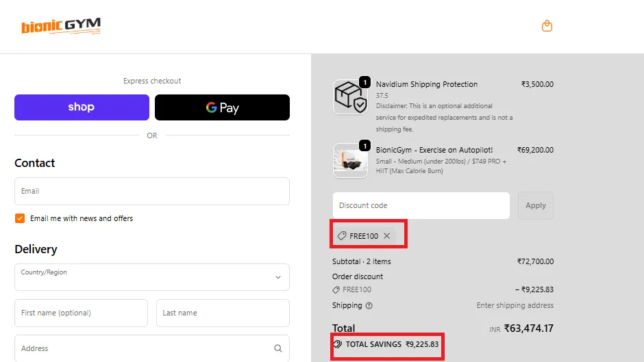This screenshot has width=644, height=362.
Task: Click the BionicGym product thumbnail
Action: [x=350, y=161]
